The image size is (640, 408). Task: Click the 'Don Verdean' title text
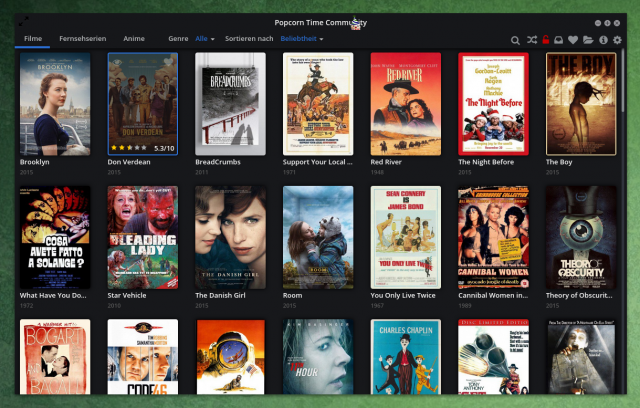[129, 162]
